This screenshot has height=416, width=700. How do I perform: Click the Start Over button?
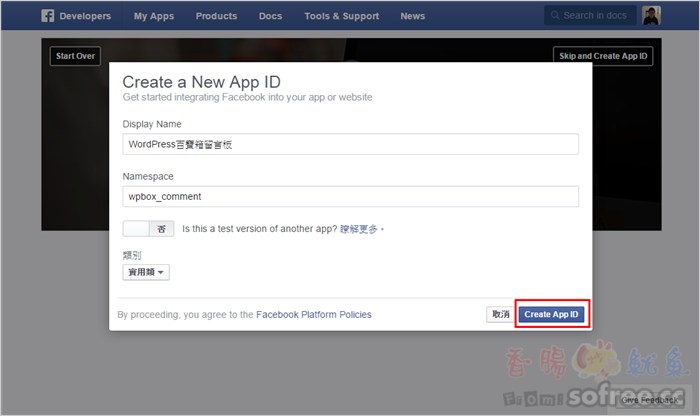coord(75,56)
